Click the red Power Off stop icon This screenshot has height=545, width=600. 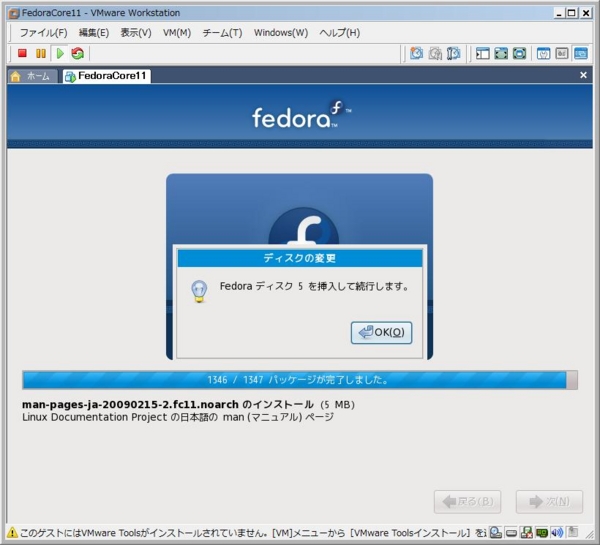(x=22, y=53)
